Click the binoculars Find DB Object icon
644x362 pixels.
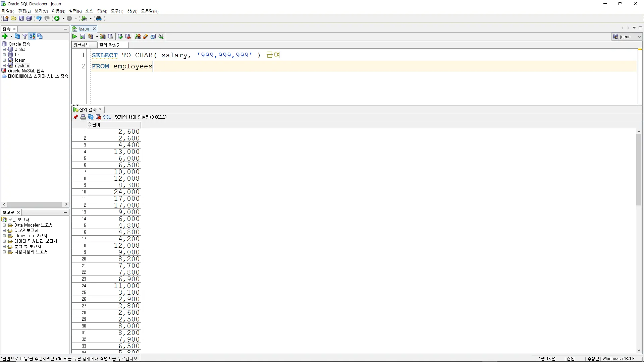tap(99, 18)
